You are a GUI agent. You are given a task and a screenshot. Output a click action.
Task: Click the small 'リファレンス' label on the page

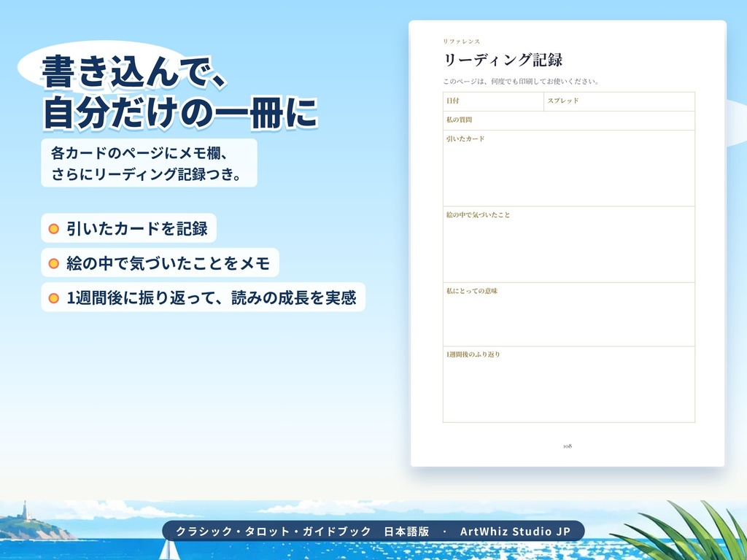click(x=461, y=42)
